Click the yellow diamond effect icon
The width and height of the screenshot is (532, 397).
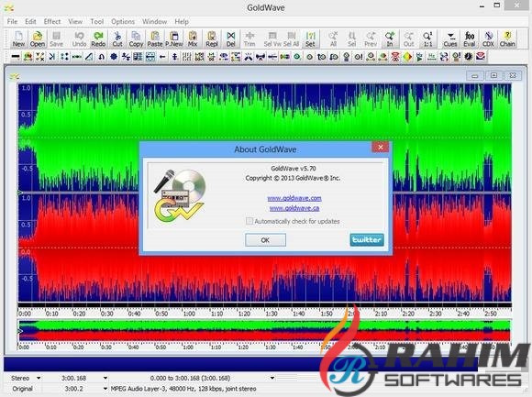[407, 57]
